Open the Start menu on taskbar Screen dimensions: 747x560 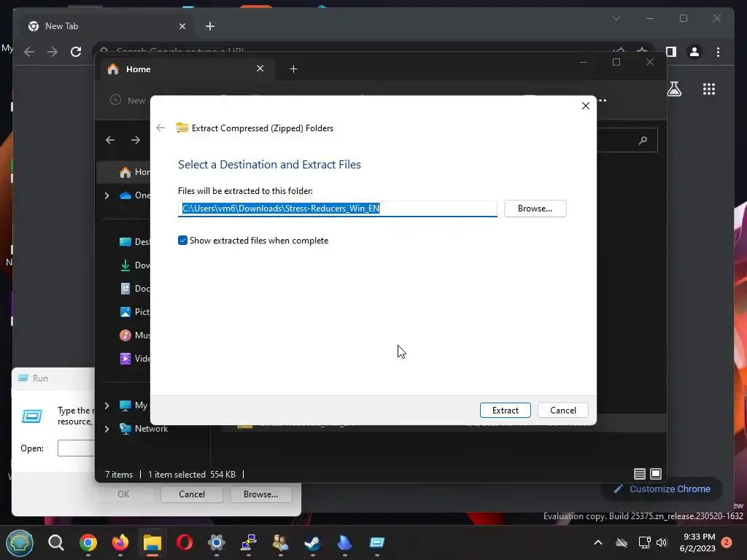[20, 542]
